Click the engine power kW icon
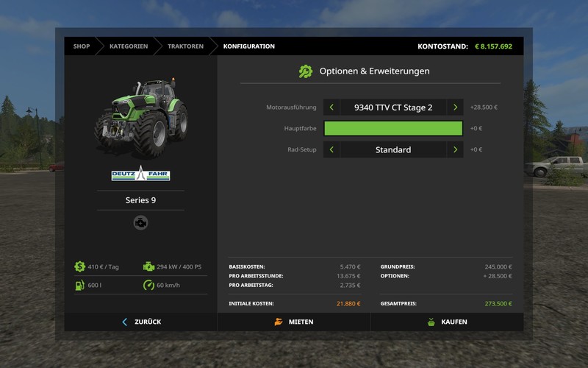Image resolution: width=588 pixels, height=368 pixels. click(x=149, y=266)
